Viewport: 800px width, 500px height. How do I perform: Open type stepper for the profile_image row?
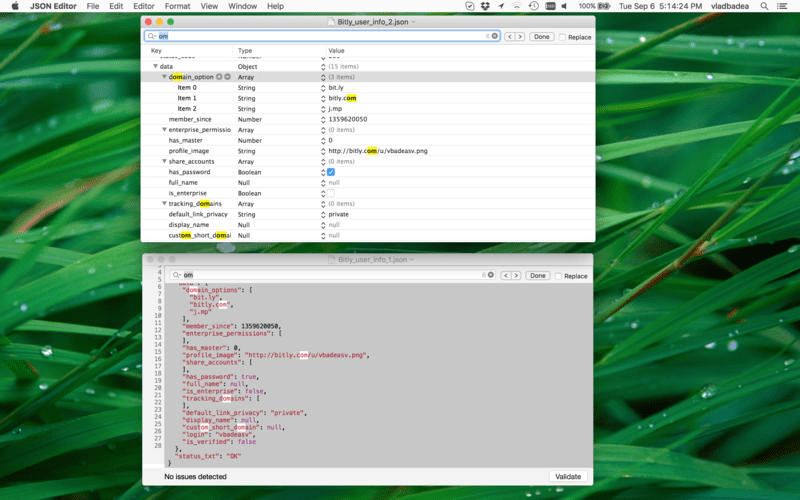click(x=323, y=151)
